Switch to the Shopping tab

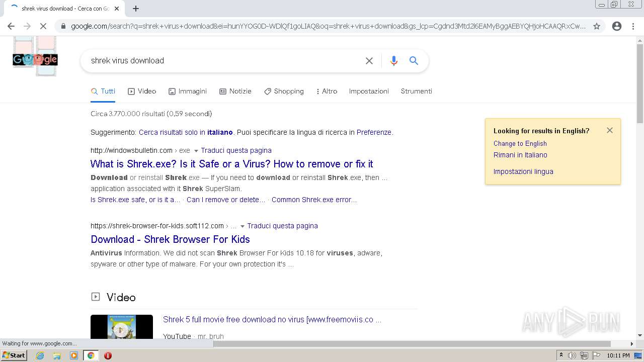(x=284, y=91)
